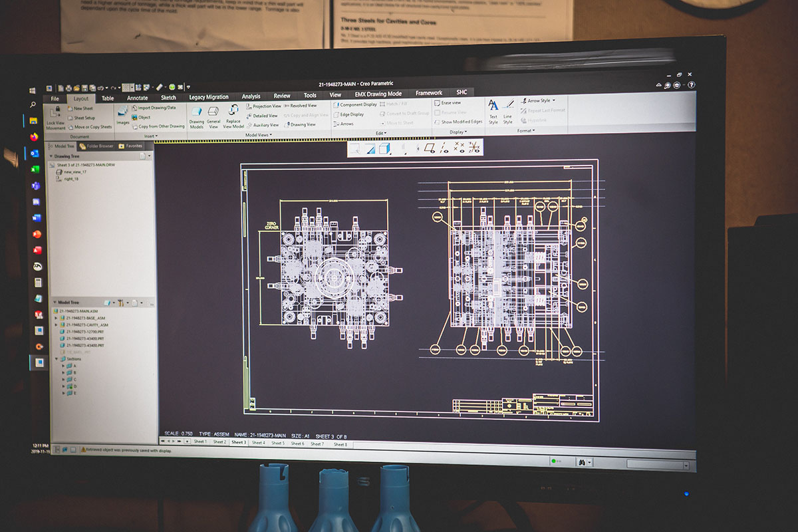Open Component Display
This screenshot has height=532, width=798.
[355, 104]
